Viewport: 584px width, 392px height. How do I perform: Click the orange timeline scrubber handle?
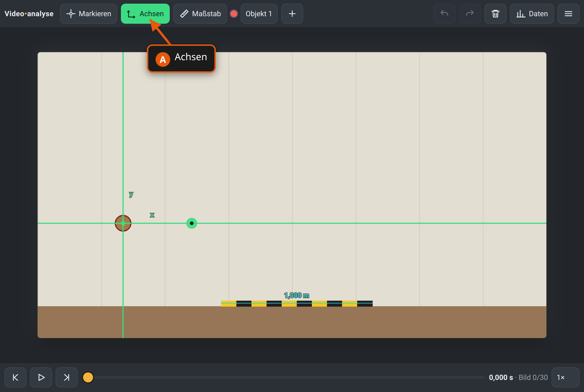click(x=88, y=377)
